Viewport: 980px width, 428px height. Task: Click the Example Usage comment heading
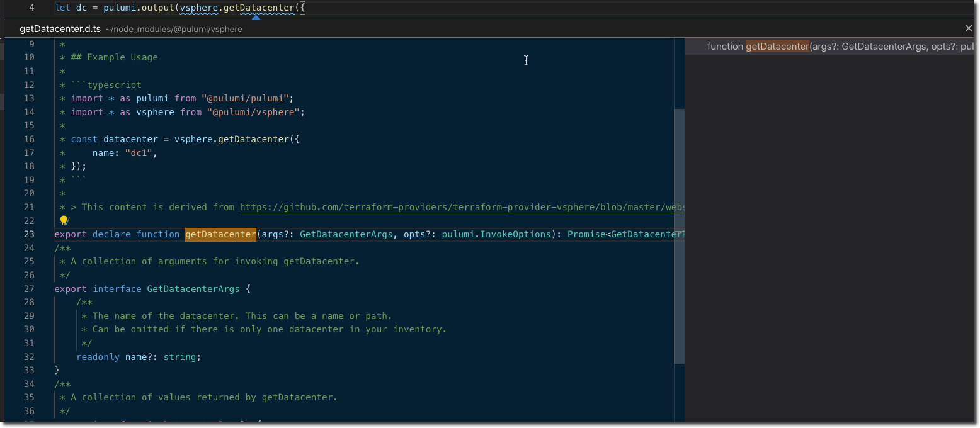pyautogui.click(x=122, y=57)
